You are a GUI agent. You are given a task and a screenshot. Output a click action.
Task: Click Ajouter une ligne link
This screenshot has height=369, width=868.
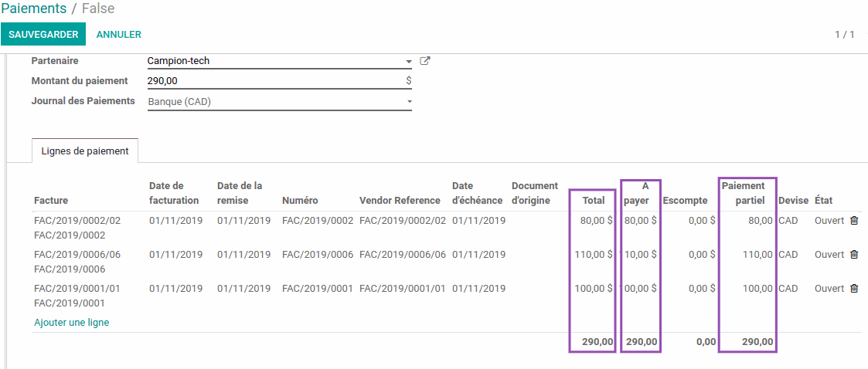click(x=71, y=323)
